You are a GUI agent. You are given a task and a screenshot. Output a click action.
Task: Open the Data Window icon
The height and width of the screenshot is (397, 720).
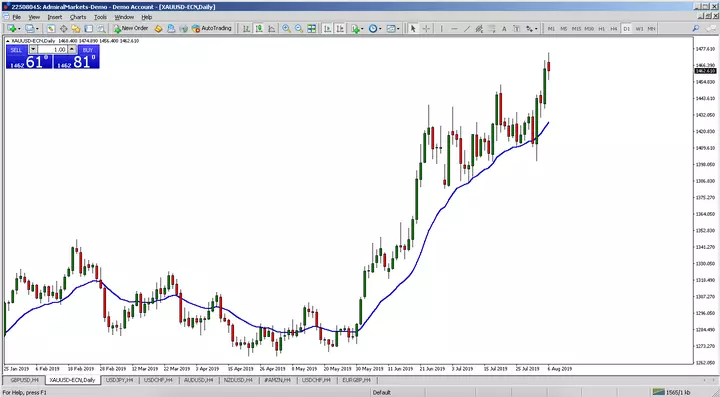point(63,28)
